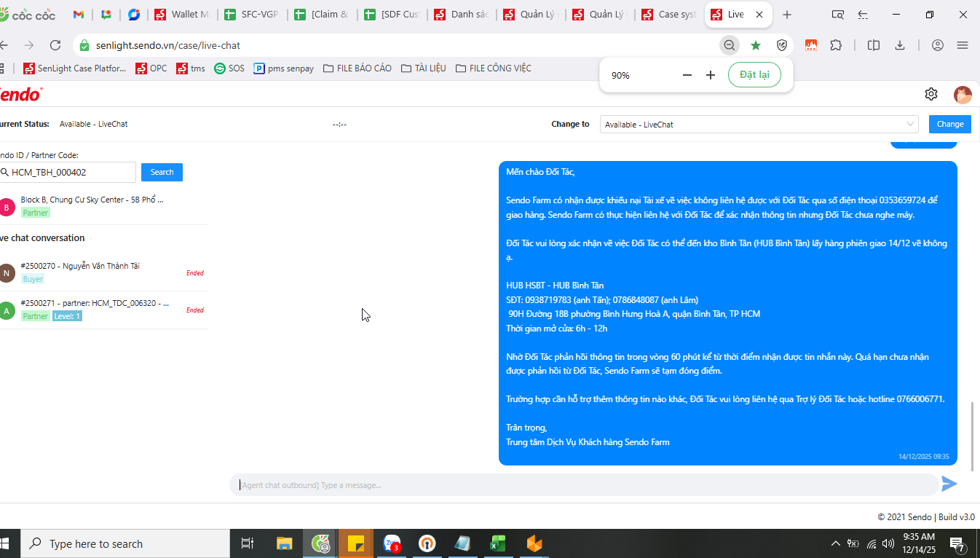Open the [SDF Cus tab

click(x=392, y=15)
